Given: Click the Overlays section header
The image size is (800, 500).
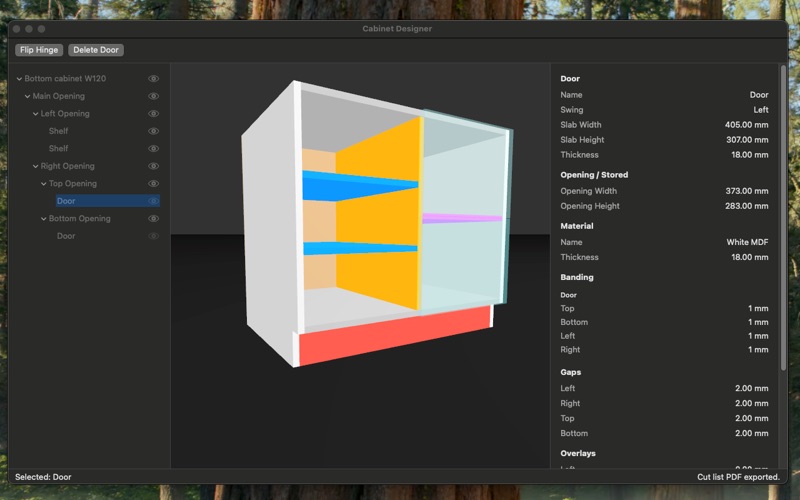Looking at the screenshot, I should 578,453.
